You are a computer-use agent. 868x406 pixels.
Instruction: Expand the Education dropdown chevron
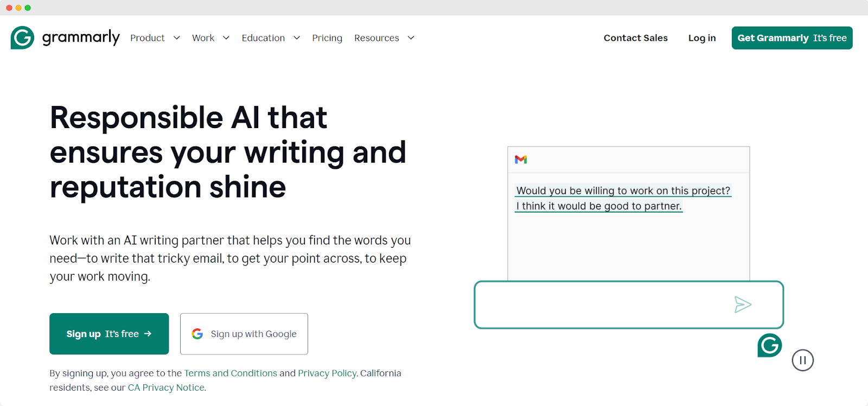point(297,38)
